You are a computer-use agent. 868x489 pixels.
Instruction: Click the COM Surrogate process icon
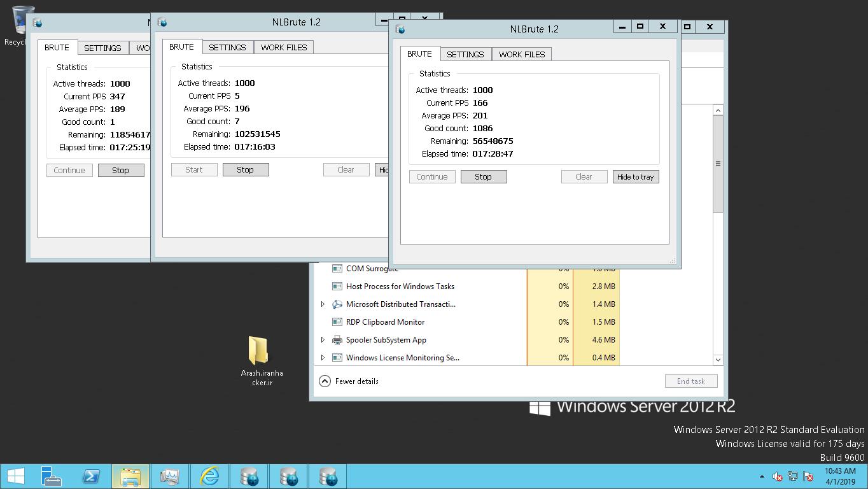click(337, 269)
